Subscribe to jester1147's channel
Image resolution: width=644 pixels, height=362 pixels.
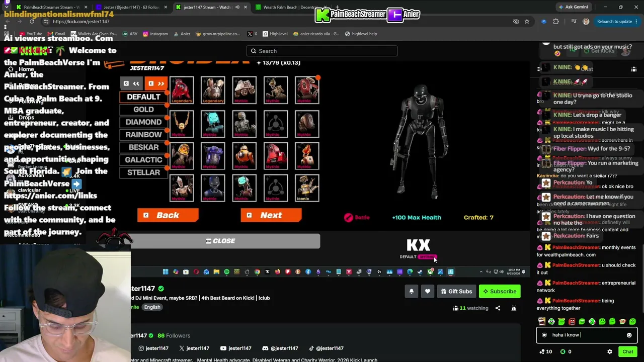tap(500, 291)
